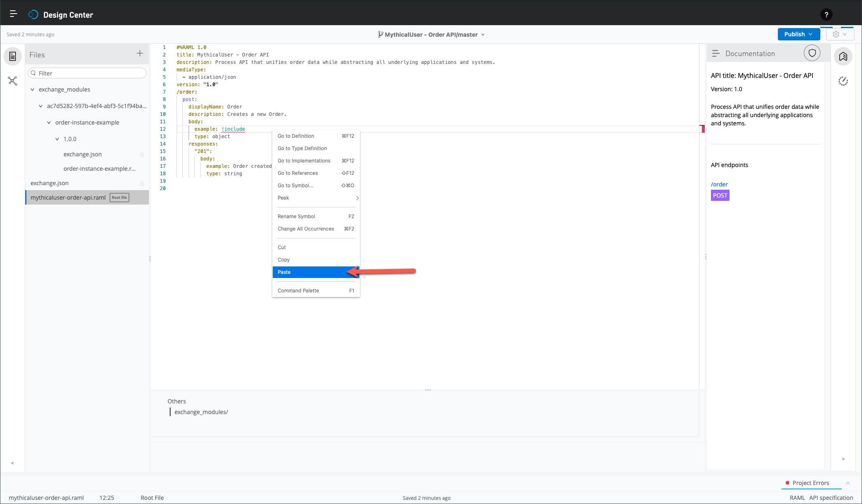Click lock icon beside root exchange.json

142,184
